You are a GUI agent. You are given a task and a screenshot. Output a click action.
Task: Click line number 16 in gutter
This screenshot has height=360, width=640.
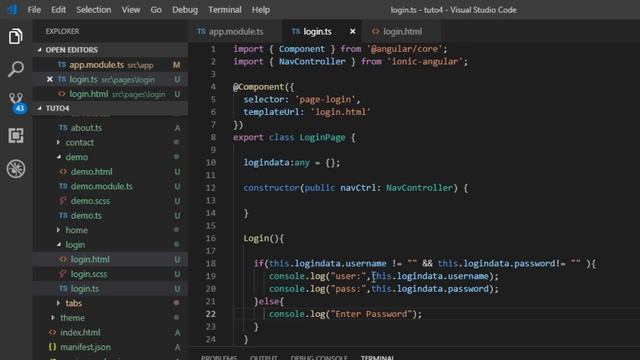click(211, 238)
